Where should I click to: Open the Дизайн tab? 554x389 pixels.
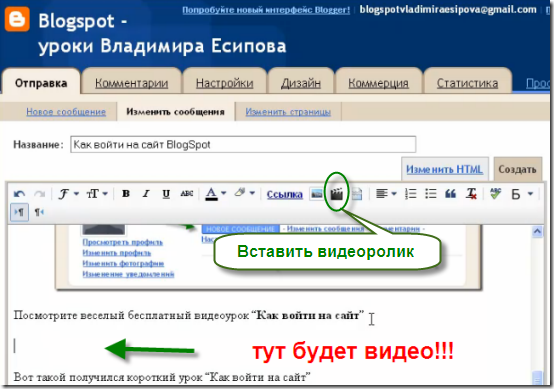[301, 83]
